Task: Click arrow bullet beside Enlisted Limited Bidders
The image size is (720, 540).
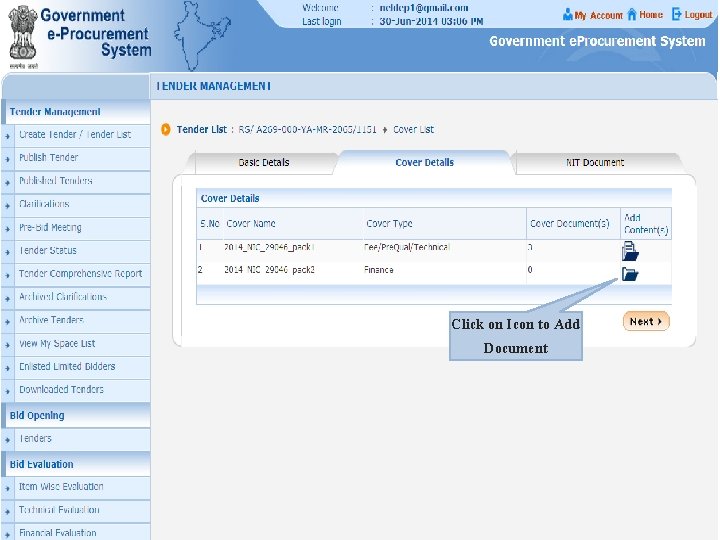Action: pos(7,368)
